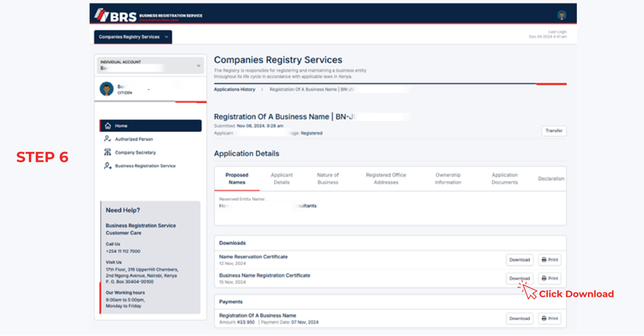Image resolution: width=644 pixels, height=336 pixels.
Task: Click the '12 Nov, 2024' certificate date
Action: [233, 263]
